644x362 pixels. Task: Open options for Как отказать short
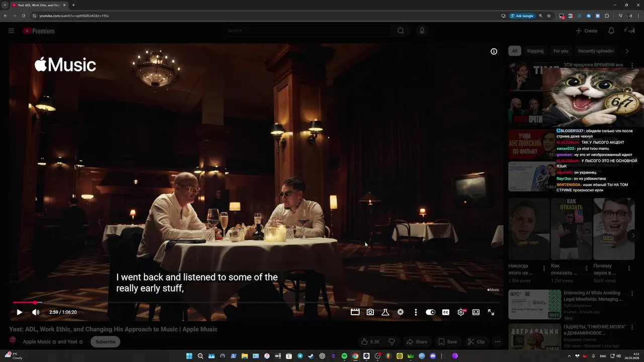click(586, 268)
